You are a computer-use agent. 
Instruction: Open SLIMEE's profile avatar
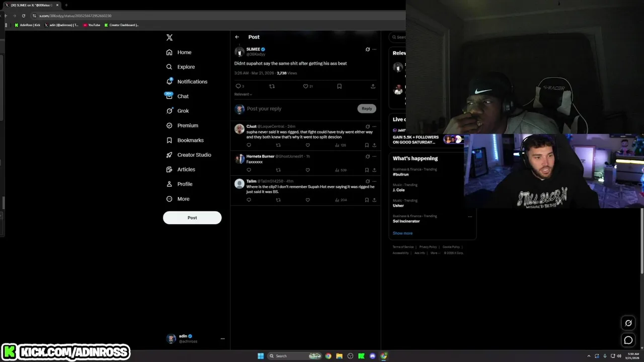click(x=239, y=52)
